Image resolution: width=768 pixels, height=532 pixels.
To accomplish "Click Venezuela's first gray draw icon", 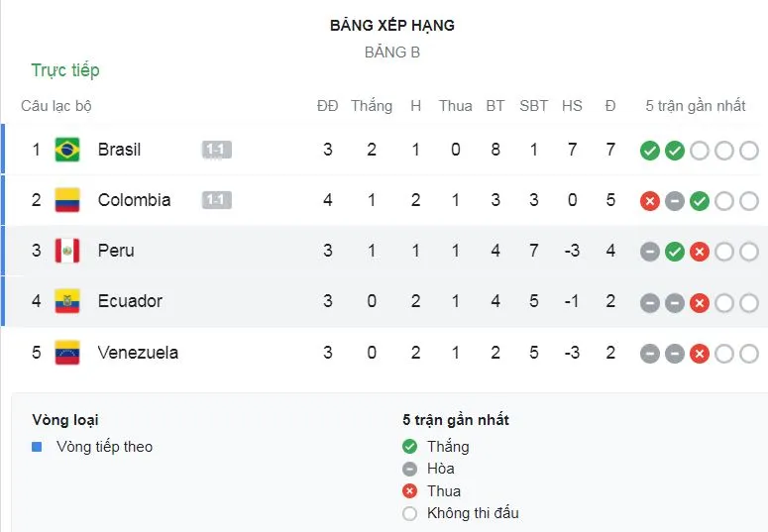I will tap(650, 354).
